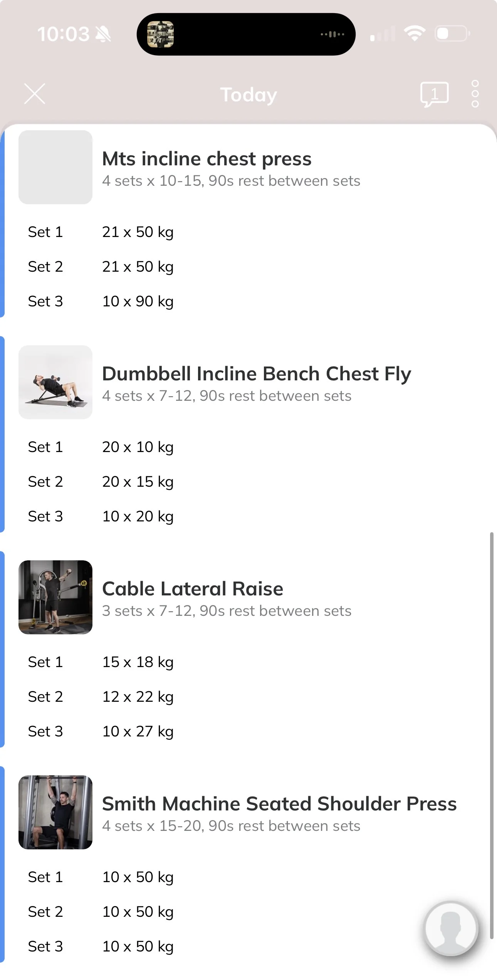Viewport: 497px width, 980px height.
Task: Tap the floating profile avatar button
Action: (451, 928)
